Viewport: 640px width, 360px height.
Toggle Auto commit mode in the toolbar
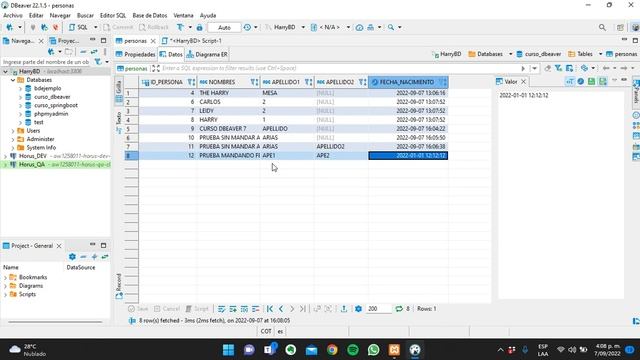click(x=224, y=27)
